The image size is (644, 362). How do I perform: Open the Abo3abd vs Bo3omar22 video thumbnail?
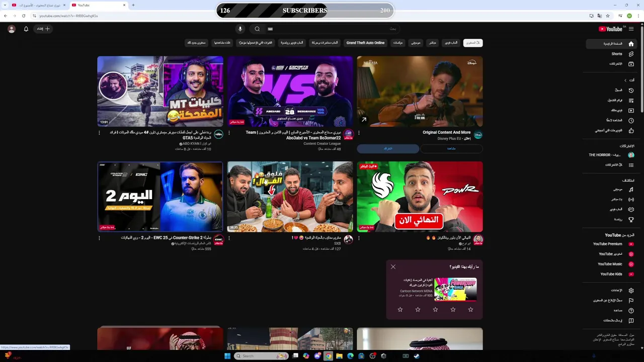click(x=290, y=92)
